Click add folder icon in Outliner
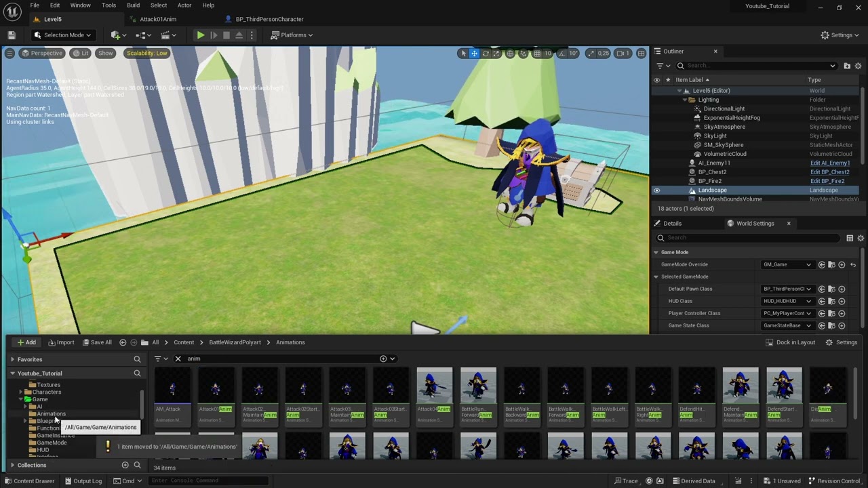Screen dimensions: 868x488 [847, 66]
